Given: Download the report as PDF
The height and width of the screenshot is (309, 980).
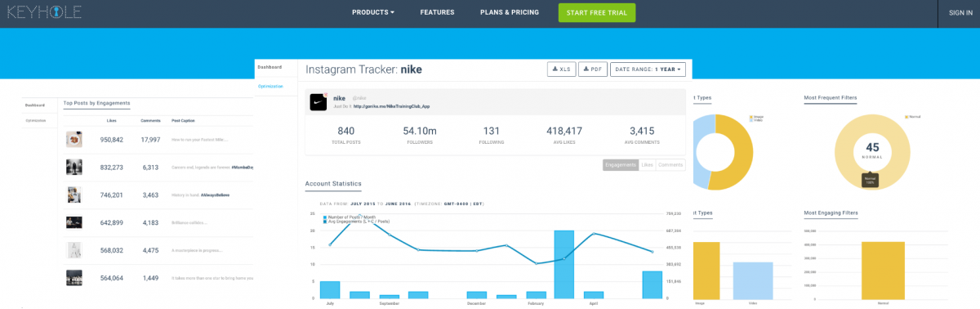Looking at the screenshot, I should pos(593,69).
